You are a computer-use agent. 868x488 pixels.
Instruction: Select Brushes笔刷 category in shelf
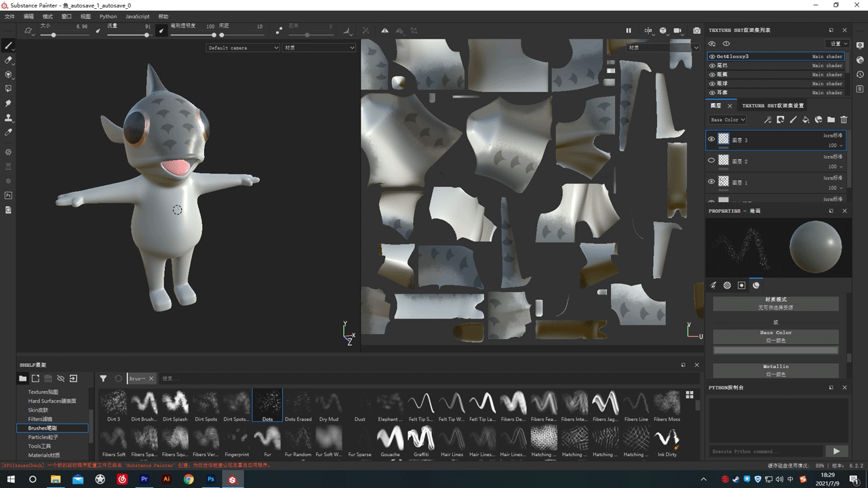pos(52,428)
